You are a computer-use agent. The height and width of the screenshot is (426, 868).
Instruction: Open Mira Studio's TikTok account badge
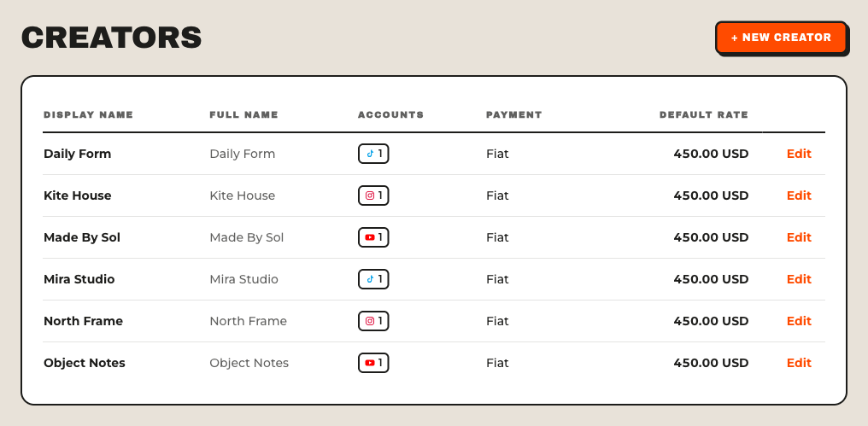373,279
